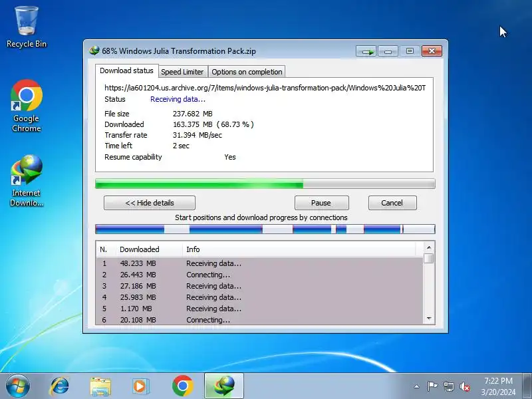Screen dimensions: 532x399
Task: Click the connection list scroll down arrow
Action: pos(429,319)
